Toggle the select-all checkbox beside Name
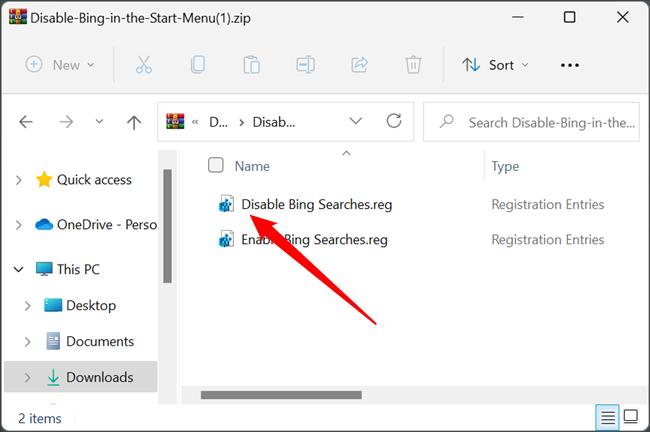This screenshot has height=432, width=650. [215, 166]
